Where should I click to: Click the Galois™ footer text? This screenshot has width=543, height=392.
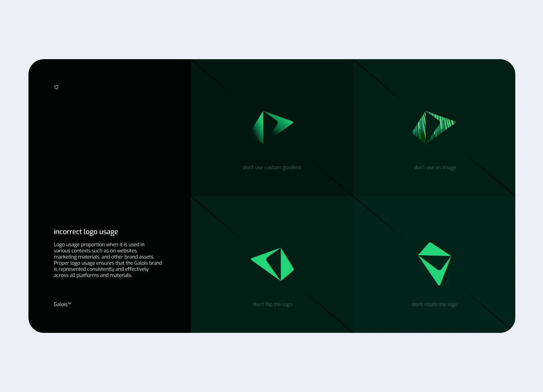coord(62,304)
